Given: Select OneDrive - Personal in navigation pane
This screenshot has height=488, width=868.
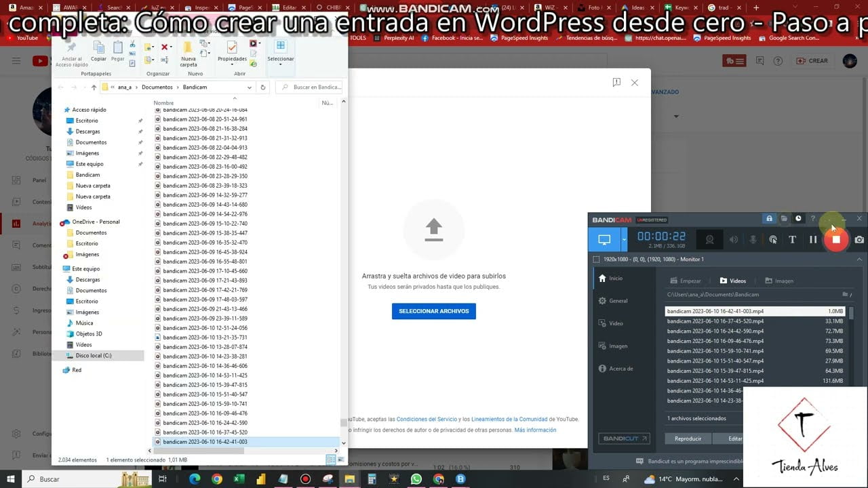Looking at the screenshot, I should (96, 222).
